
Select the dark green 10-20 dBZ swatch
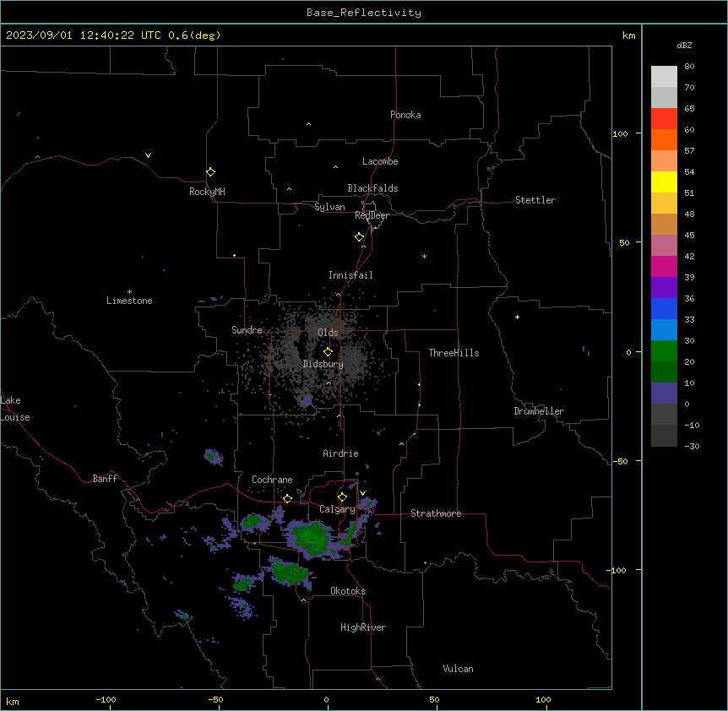tap(664, 372)
